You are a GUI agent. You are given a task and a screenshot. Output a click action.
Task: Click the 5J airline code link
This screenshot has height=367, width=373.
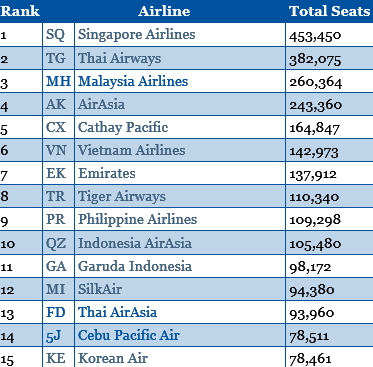point(53,336)
